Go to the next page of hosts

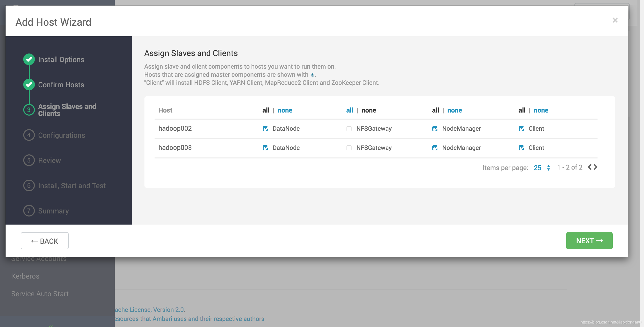(596, 167)
